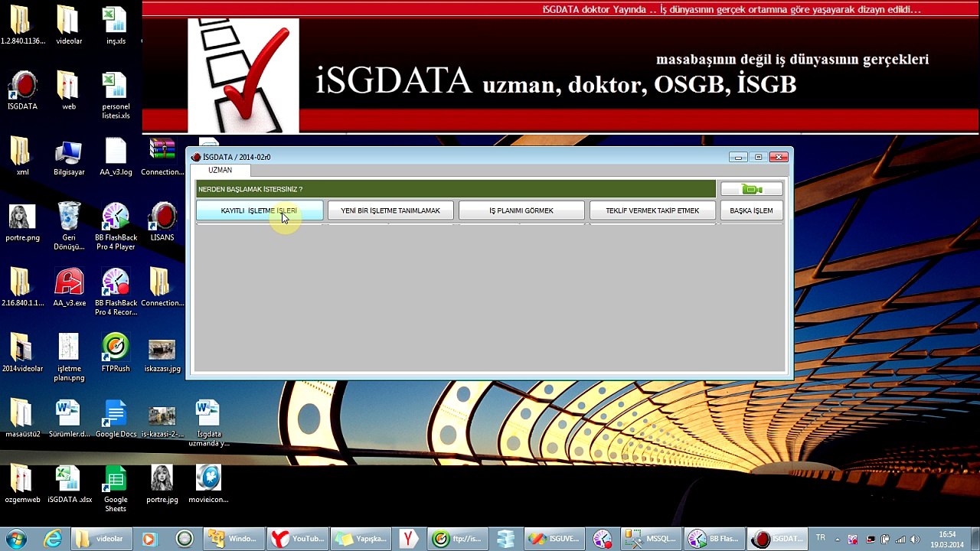980x551 pixels.
Task: Select the BB FlashBack Pro 4 Player icon
Action: (116, 227)
